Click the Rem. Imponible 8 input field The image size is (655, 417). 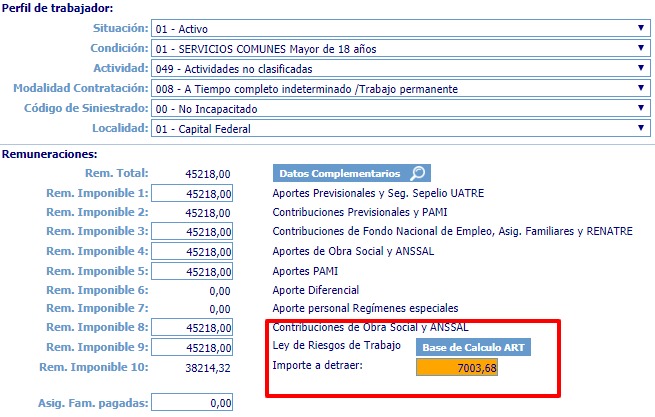tap(193, 328)
